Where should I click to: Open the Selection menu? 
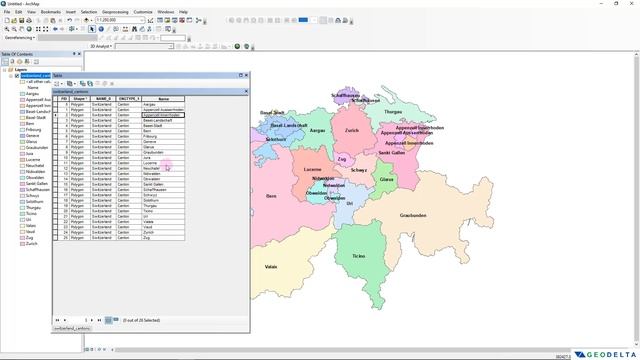click(89, 12)
